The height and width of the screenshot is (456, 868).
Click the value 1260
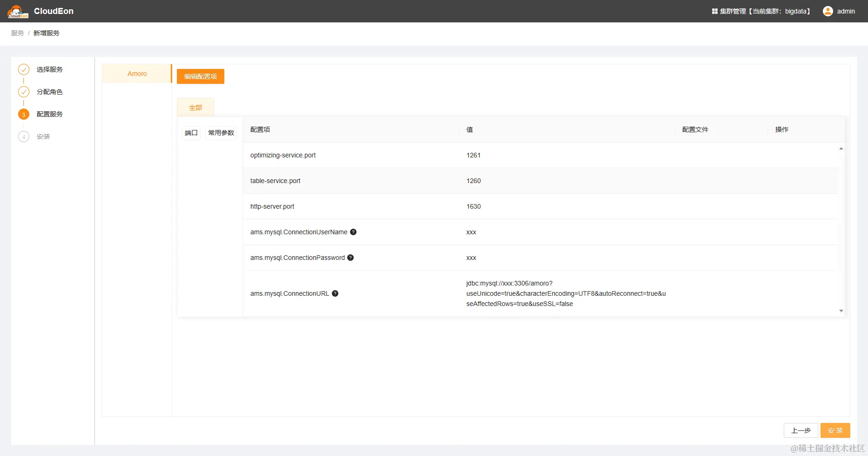tap(473, 181)
